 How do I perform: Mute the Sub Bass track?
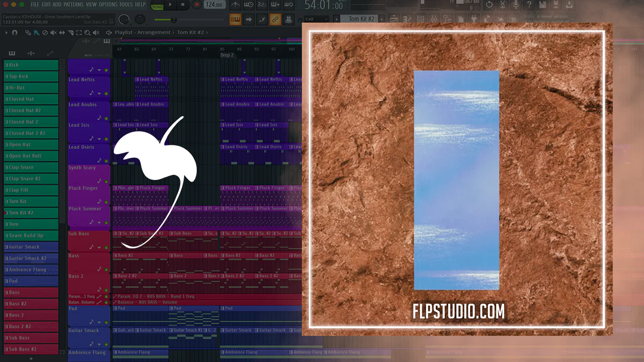pos(106,247)
